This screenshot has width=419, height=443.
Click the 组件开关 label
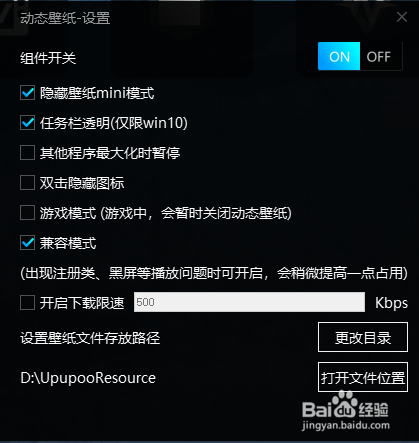[x=48, y=58]
